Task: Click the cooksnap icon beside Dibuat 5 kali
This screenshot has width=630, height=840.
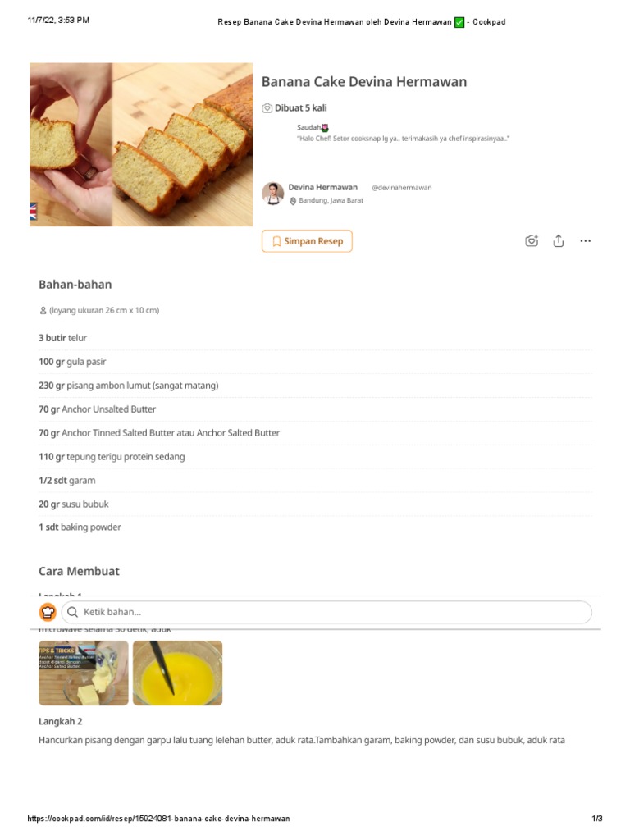Action: click(267, 108)
